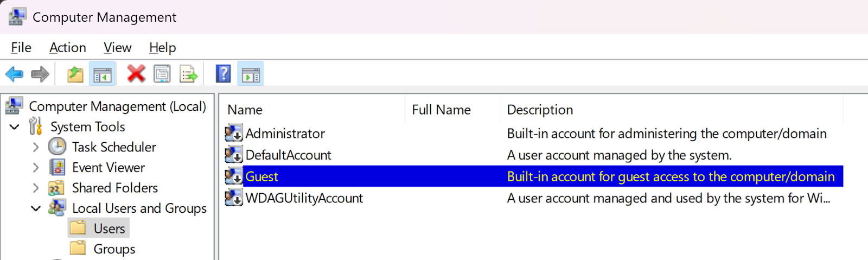
Task: Click the Groups folder icon
Action: click(x=78, y=248)
